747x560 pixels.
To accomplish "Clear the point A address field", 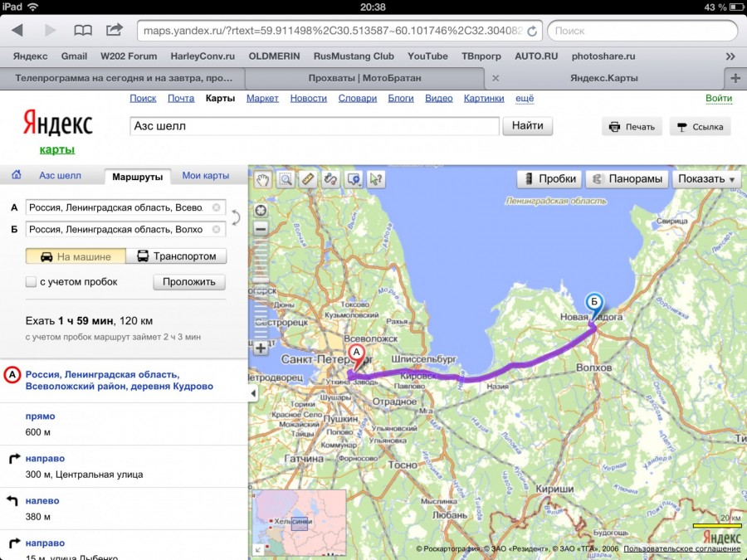I will 217,207.
